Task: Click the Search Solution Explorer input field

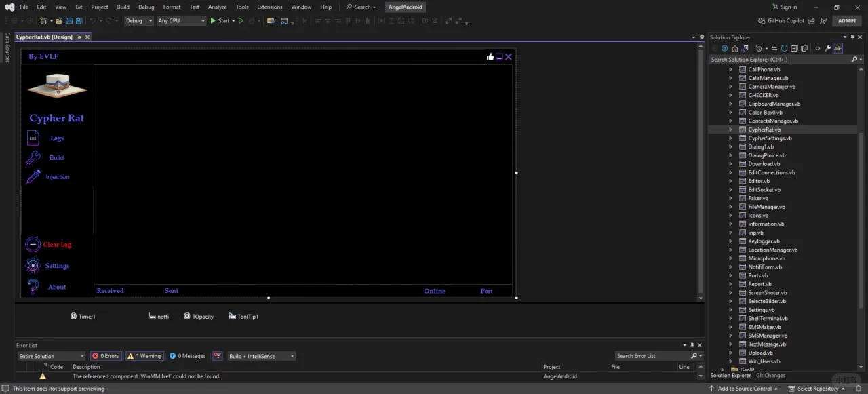Action: 779,60
